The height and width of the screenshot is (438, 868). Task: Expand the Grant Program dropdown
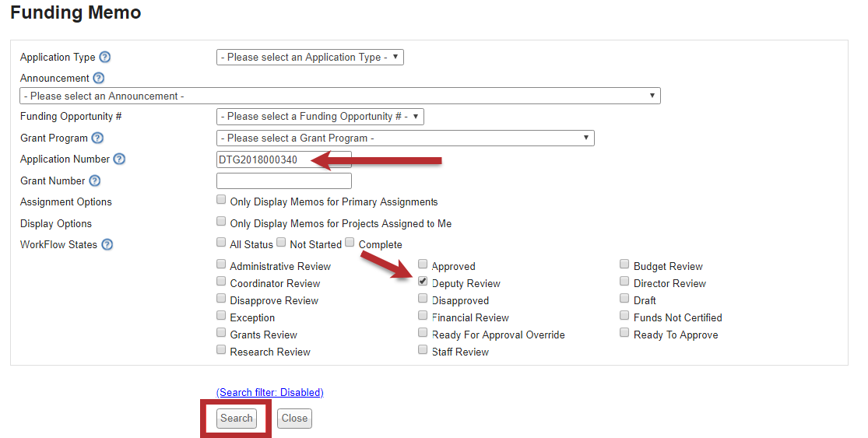405,138
